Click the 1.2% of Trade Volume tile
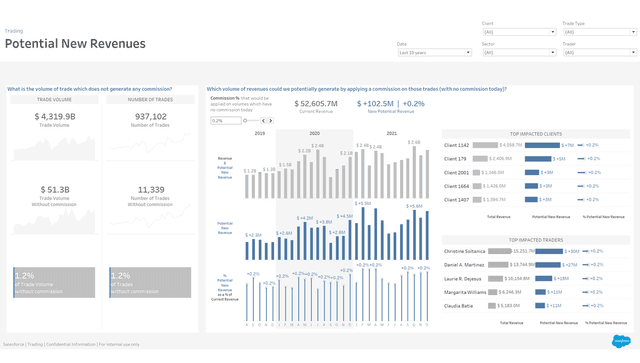The height and width of the screenshot is (363, 640). 54,283
